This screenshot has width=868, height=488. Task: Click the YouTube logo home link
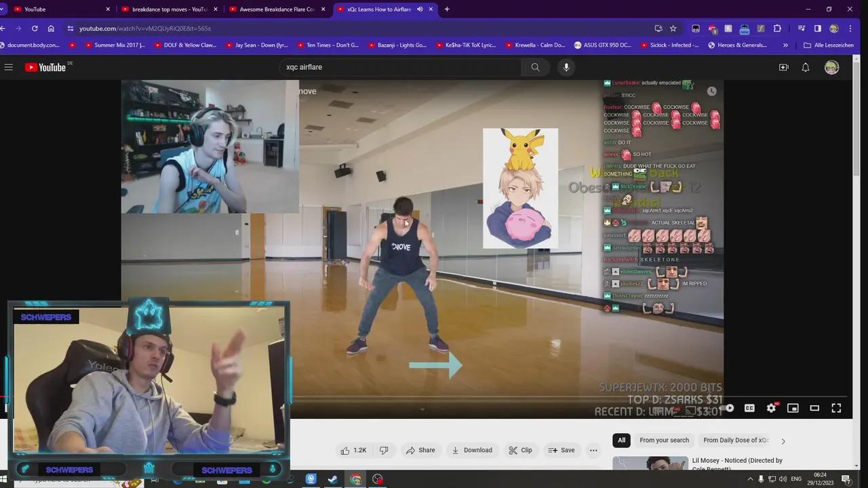click(45, 67)
